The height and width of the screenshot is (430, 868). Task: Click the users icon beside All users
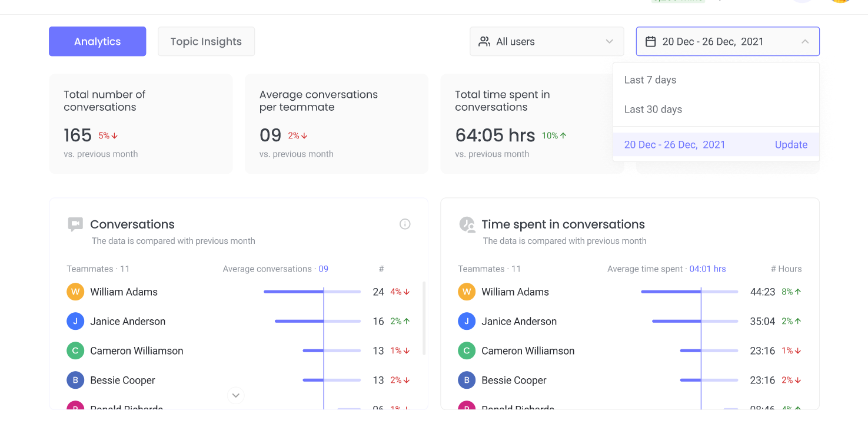coord(484,41)
